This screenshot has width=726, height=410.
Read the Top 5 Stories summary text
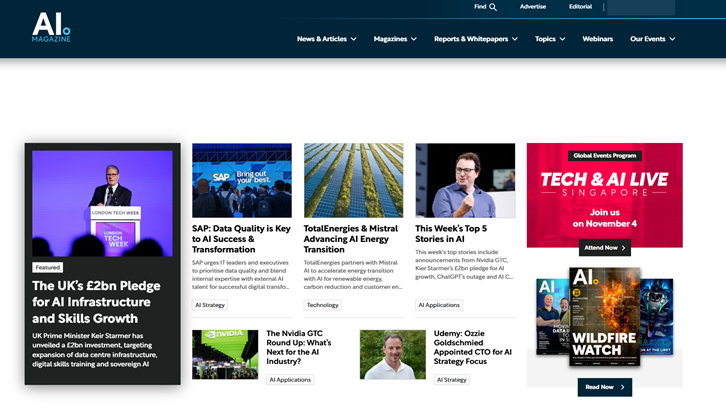(x=464, y=264)
